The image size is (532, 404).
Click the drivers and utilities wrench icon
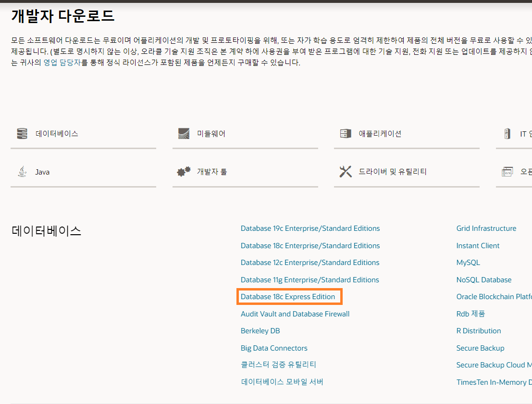coord(346,172)
